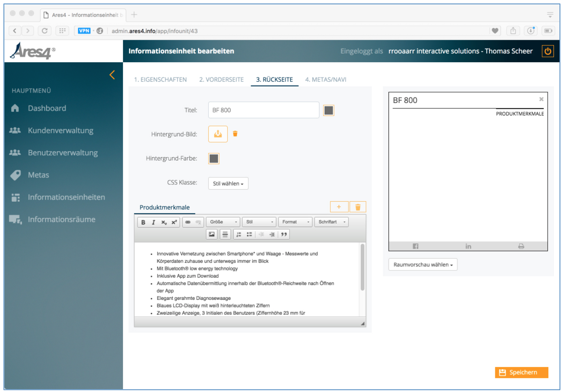The image size is (562, 392).
Task: Bookmark the page with the heart icon
Action: [495, 31]
